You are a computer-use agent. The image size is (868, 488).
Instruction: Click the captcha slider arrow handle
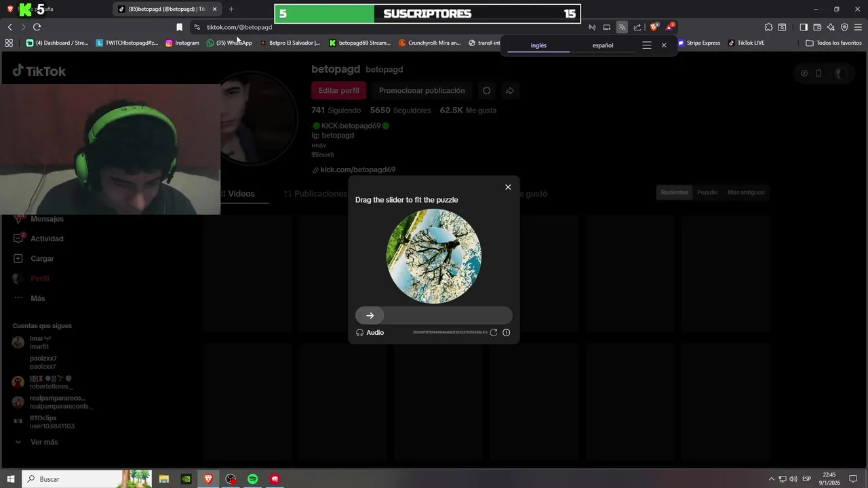click(x=370, y=315)
